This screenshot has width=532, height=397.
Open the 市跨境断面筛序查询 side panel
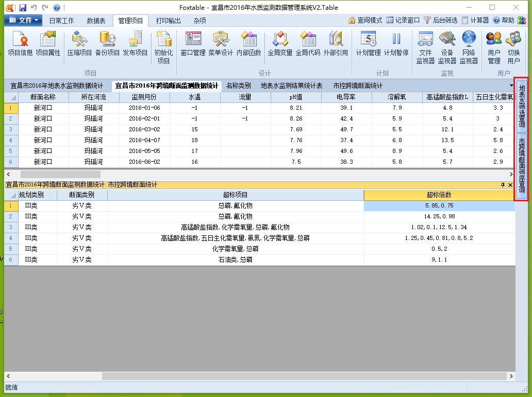tap(522, 166)
